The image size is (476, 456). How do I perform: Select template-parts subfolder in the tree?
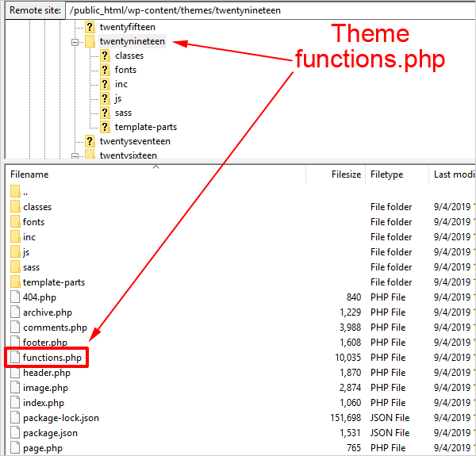(x=146, y=127)
